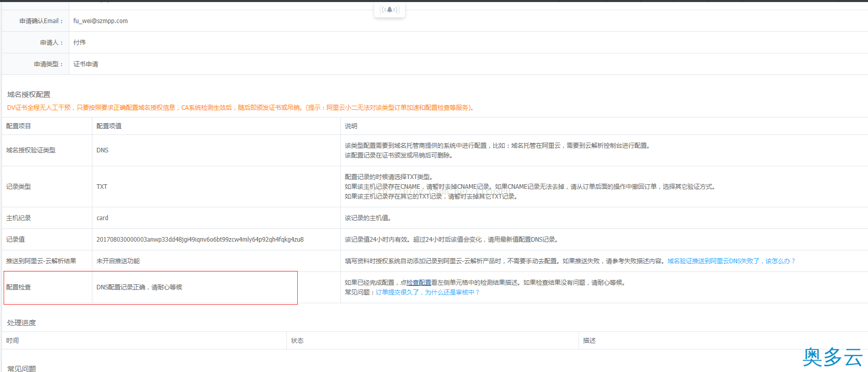Open link 域名验证推送到阿里云DNS失败了，该怎么办？

point(731,261)
